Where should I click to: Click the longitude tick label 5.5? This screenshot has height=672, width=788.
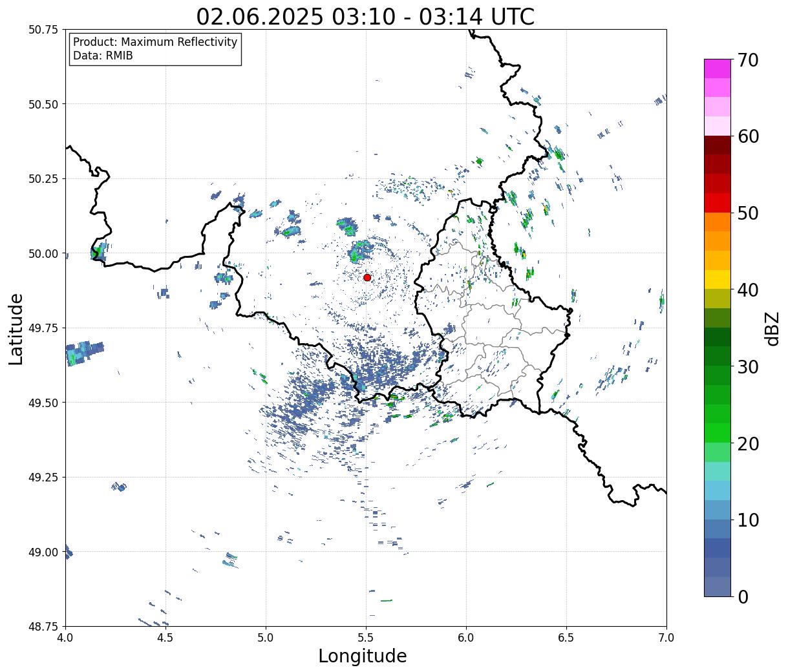tap(366, 638)
